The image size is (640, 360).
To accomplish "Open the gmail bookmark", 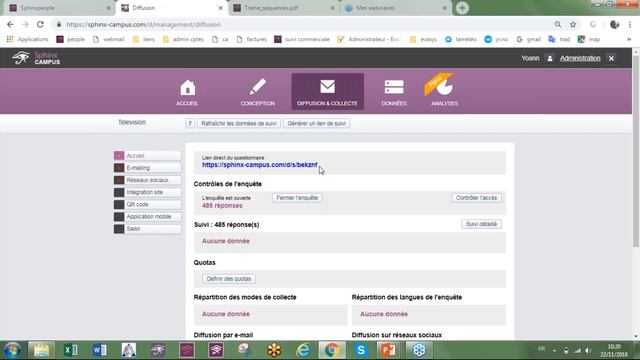I will 529,39.
